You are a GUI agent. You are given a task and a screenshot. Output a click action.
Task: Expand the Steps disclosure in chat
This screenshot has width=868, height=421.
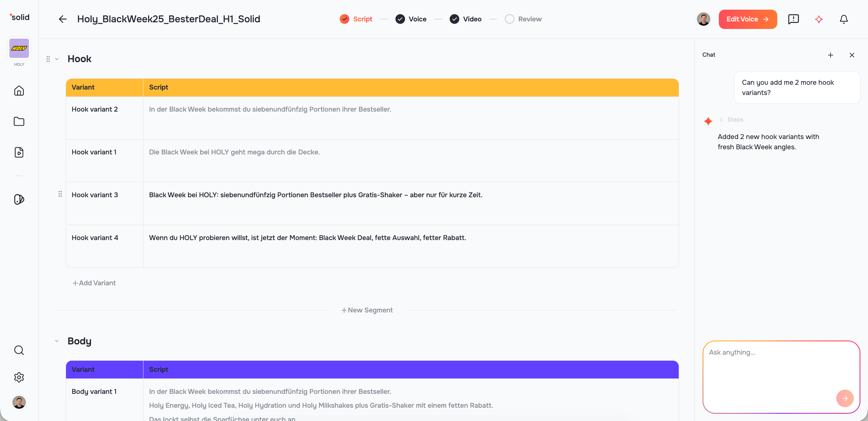(732, 120)
